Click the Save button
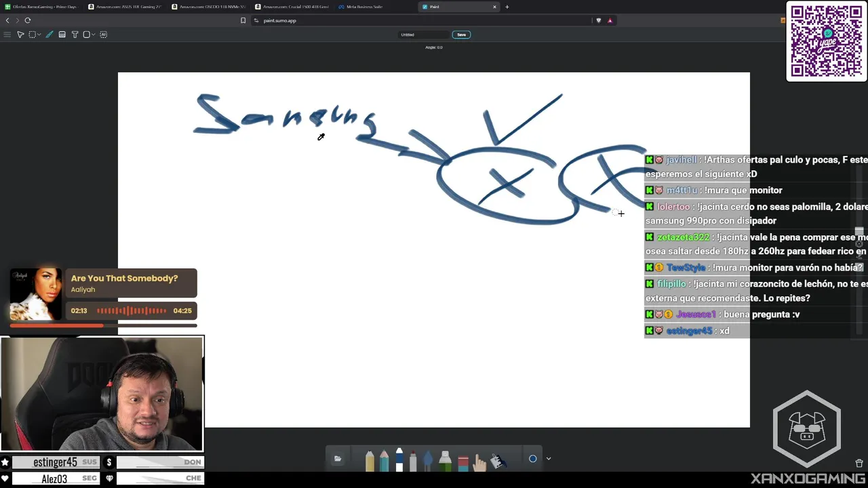Image resolution: width=868 pixels, height=488 pixels. 461,35
